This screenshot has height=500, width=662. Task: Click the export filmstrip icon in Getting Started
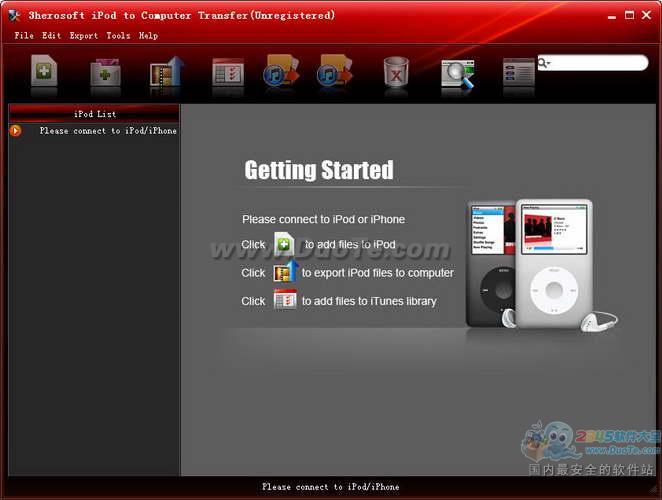pyautogui.click(x=286, y=271)
